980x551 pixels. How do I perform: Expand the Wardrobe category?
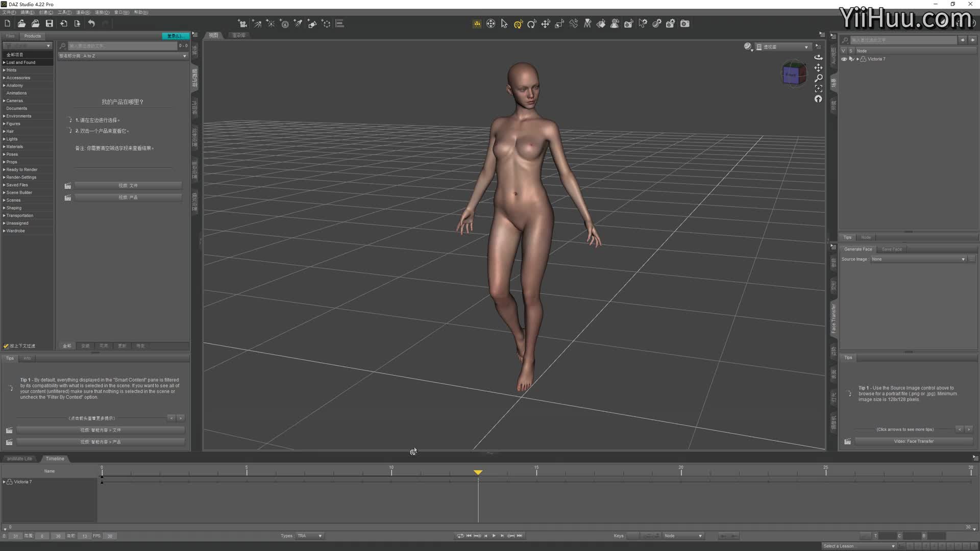coord(4,231)
